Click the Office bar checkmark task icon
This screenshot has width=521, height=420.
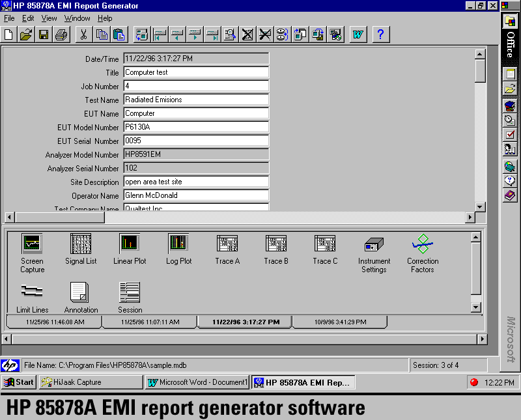[510, 135]
